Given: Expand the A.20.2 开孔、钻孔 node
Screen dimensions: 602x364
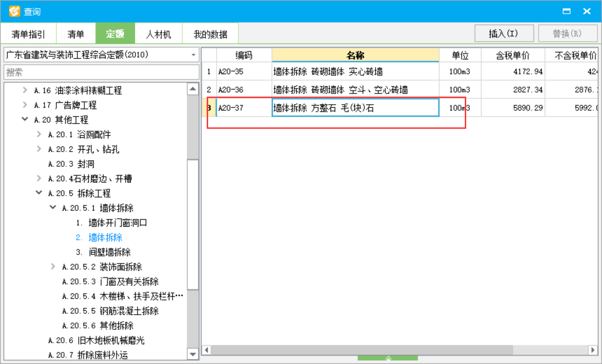Looking at the screenshot, I should [39, 149].
